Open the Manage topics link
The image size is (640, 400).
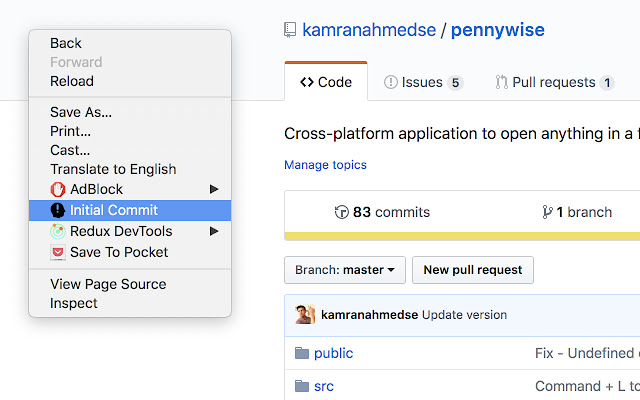coord(325,165)
